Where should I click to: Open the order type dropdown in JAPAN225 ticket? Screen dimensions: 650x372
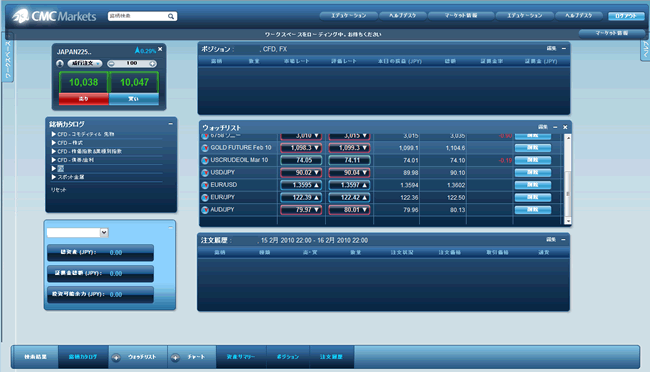tap(85, 63)
